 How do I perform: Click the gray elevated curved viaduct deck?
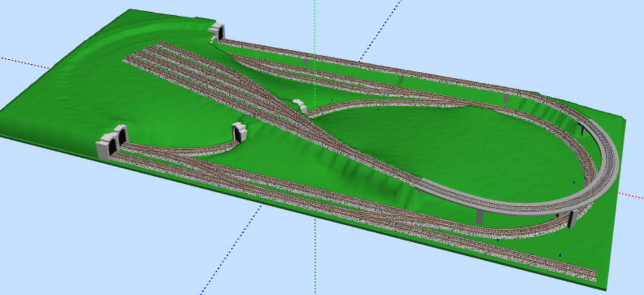click(x=609, y=163)
